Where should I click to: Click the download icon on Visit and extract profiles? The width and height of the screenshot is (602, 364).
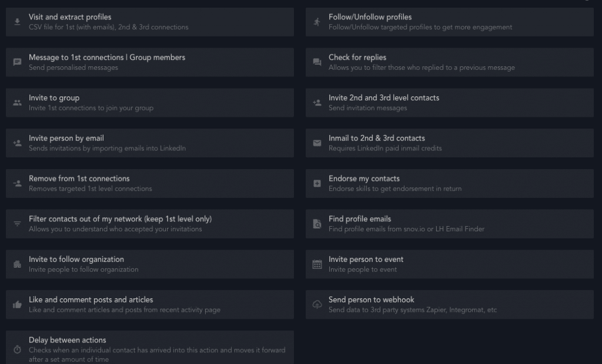pos(18,22)
